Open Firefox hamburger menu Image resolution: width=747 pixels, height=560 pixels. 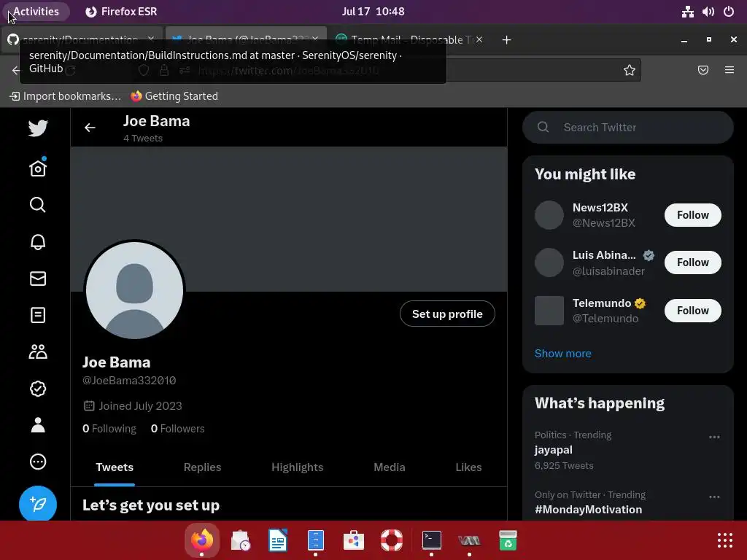pyautogui.click(x=729, y=70)
